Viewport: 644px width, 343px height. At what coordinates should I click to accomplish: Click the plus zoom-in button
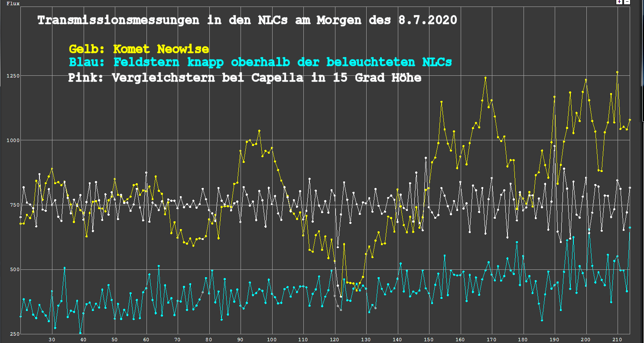(619, 2)
